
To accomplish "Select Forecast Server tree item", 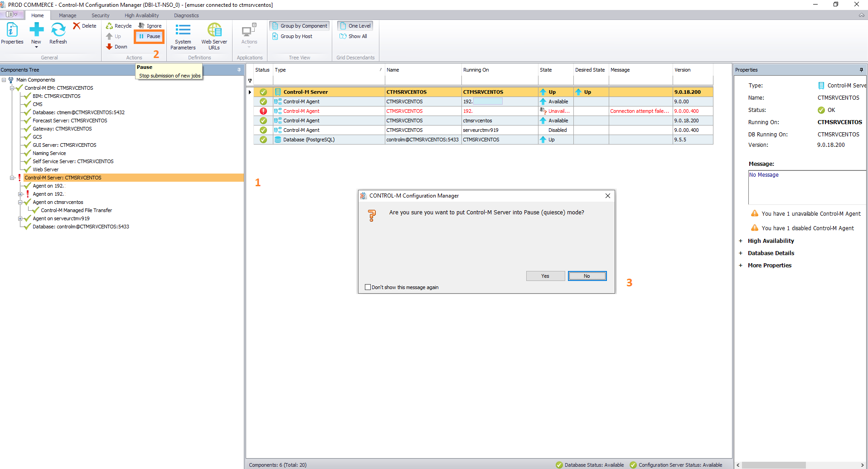I will (x=70, y=121).
